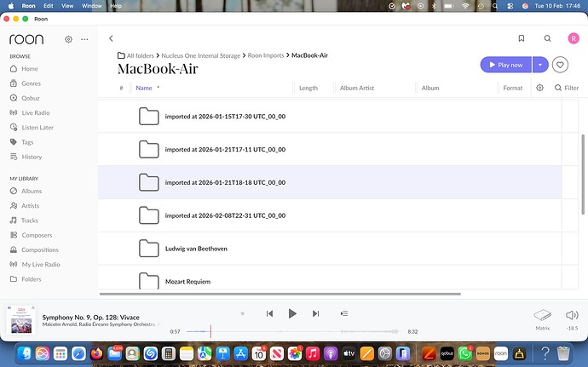Skip to the next track
Screen dimensions: 588x367
(x=315, y=313)
